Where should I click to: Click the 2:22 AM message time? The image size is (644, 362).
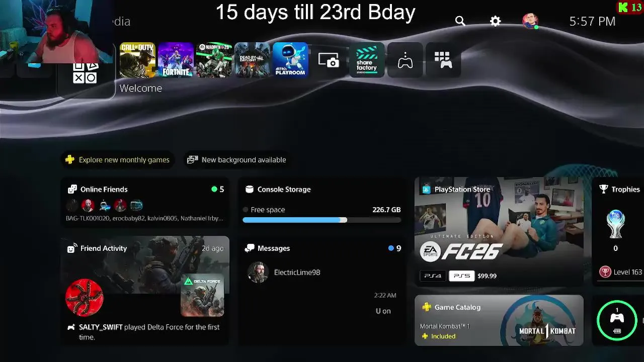click(385, 296)
